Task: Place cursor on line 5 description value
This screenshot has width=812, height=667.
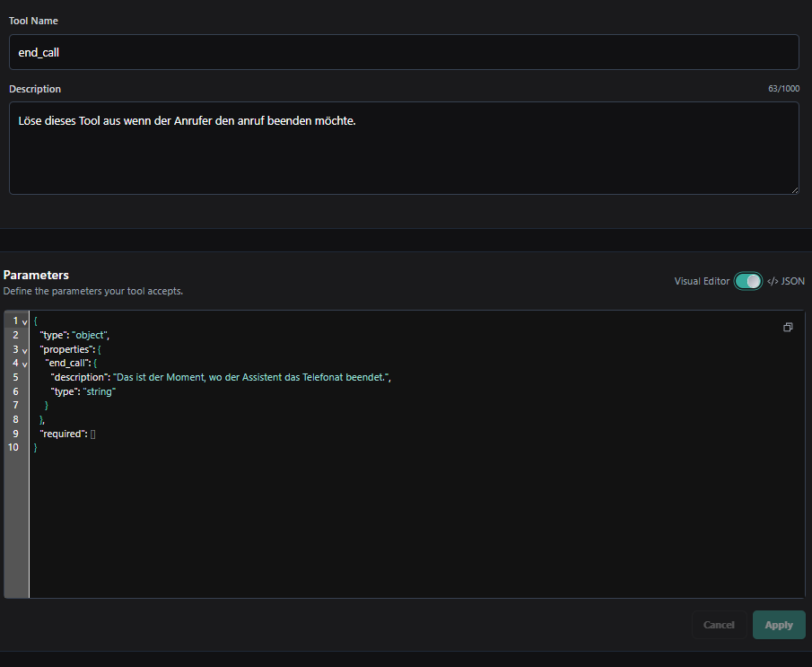Action: click(x=252, y=377)
